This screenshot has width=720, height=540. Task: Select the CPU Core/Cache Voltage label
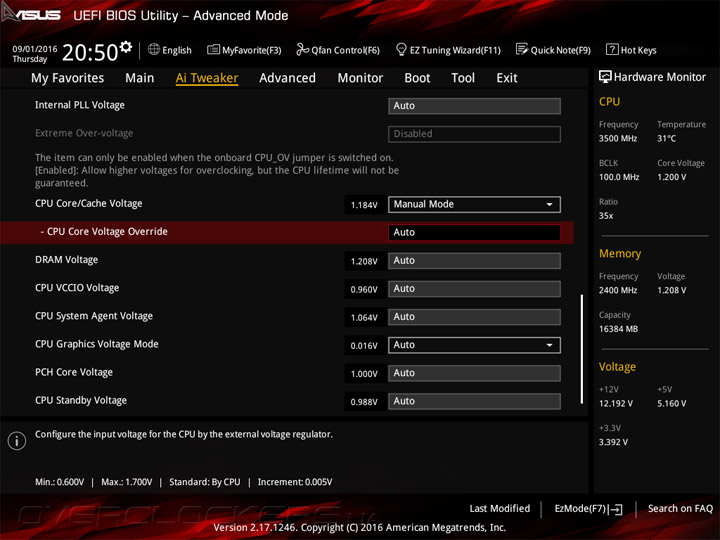click(x=89, y=203)
